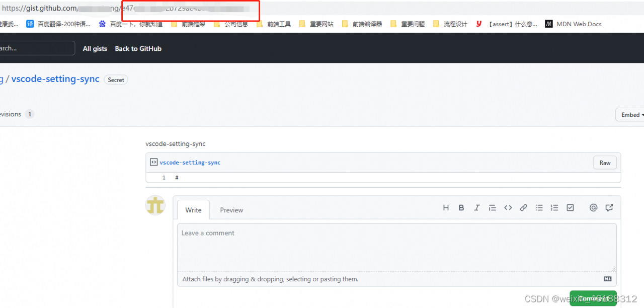The height and width of the screenshot is (308, 644).
Task: Click the green Comment button
Action: (593, 298)
